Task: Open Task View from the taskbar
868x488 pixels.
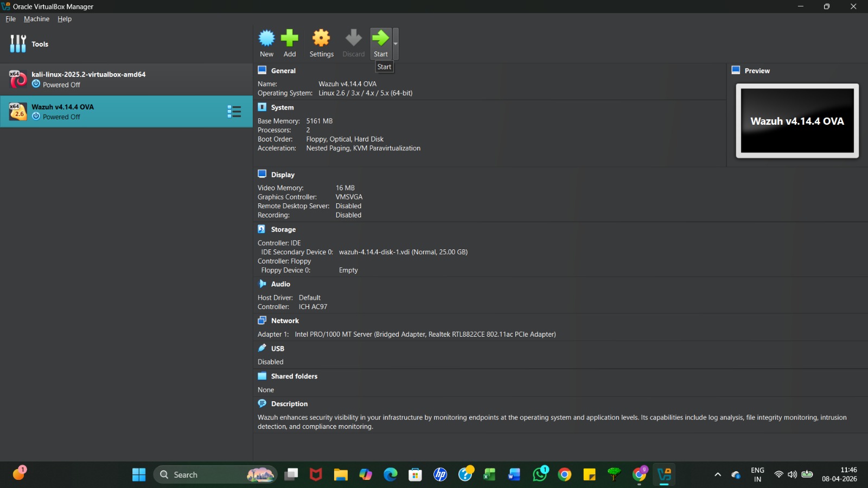Action: [x=291, y=475]
